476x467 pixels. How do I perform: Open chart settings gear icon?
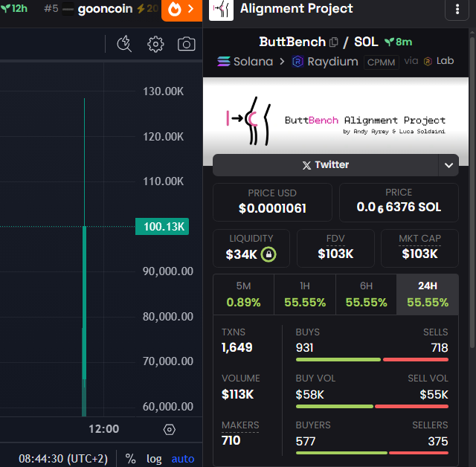155,45
